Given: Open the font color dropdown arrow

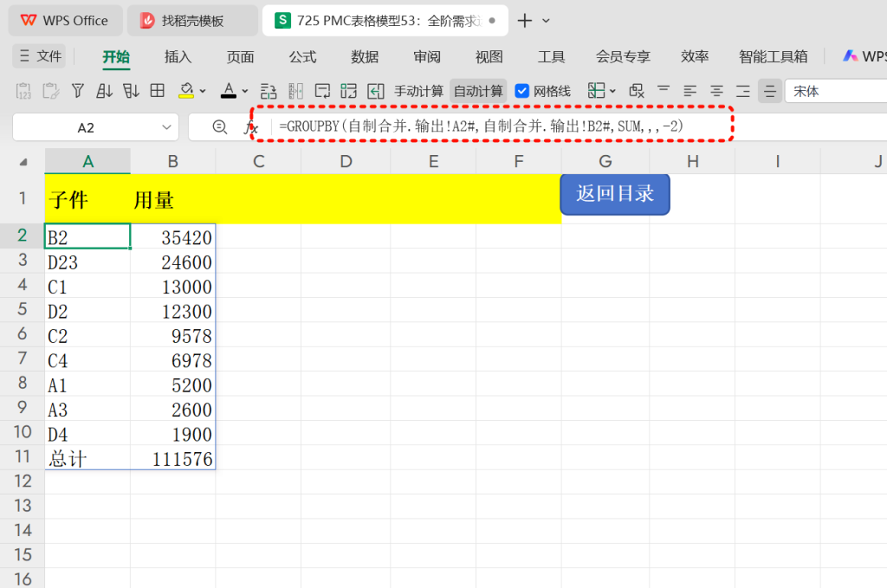Looking at the screenshot, I should [245, 91].
